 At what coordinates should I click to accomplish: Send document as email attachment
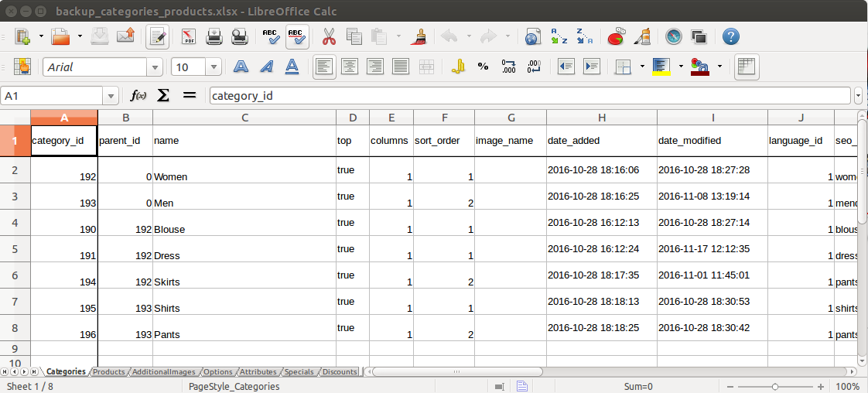pos(125,36)
